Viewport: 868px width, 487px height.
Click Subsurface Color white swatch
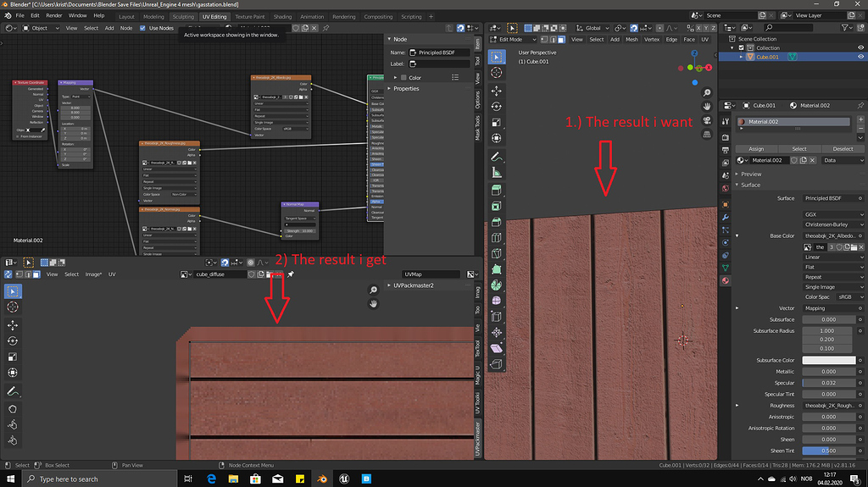(x=829, y=360)
